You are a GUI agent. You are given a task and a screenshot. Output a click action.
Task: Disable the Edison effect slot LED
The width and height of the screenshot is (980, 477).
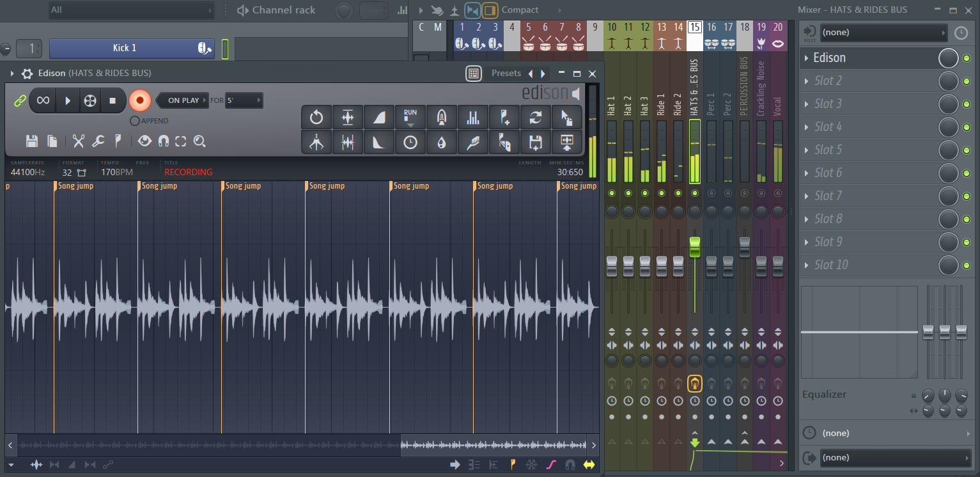point(967,58)
